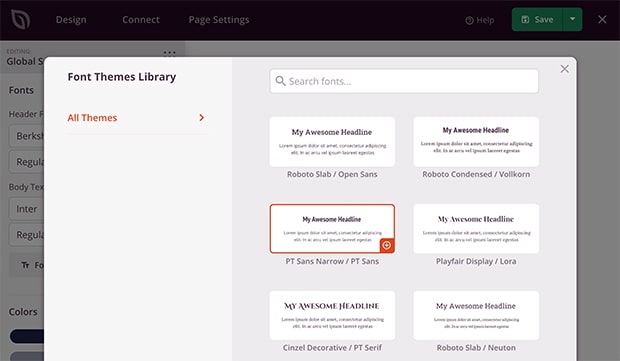Click the Colors section heading
The width and height of the screenshot is (620, 361).
click(x=23, y=312)
